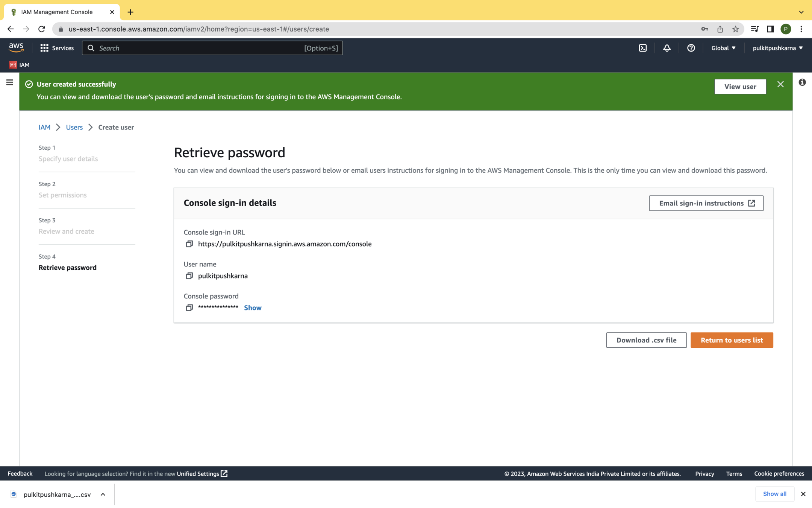The image size is (812, 508).
Task: Expand the Global region dropdown
Action: pyautogui.click(x=723, y=48)
